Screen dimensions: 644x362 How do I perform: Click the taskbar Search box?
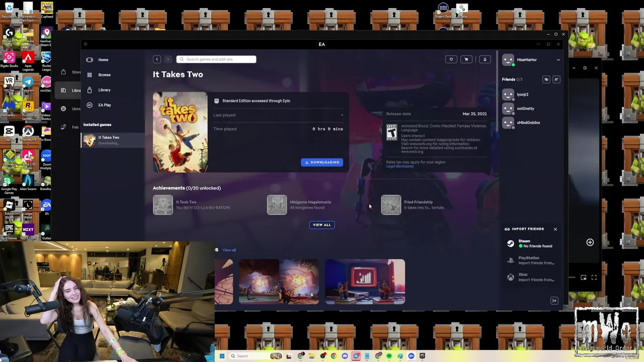click(x=256, y=356)
